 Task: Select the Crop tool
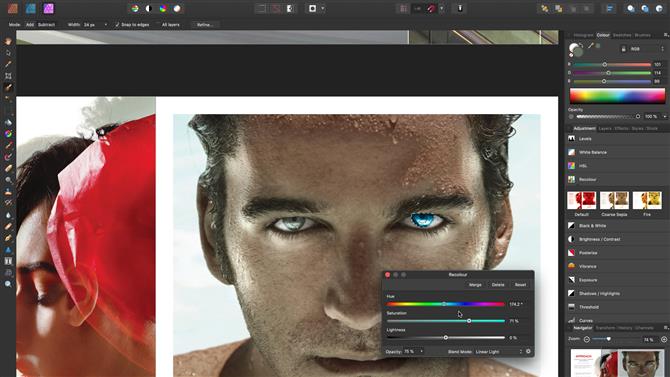click(x=8, y=76)
